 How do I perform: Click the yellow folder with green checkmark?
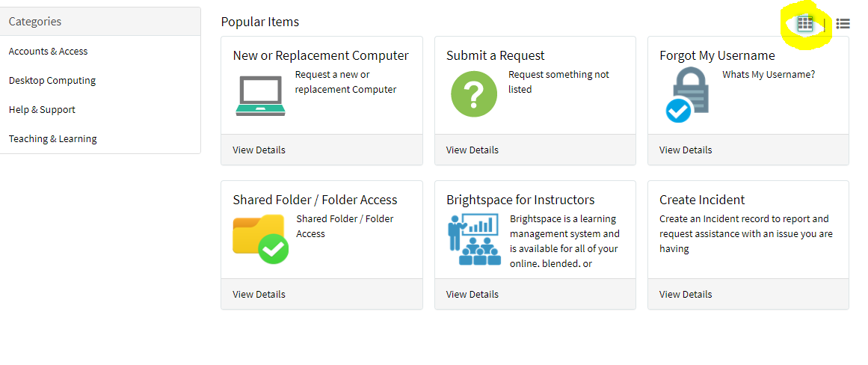(x=260, y=239)
